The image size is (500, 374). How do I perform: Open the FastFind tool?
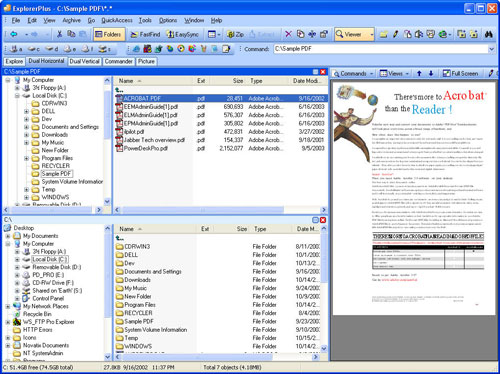tap(145, 34)
